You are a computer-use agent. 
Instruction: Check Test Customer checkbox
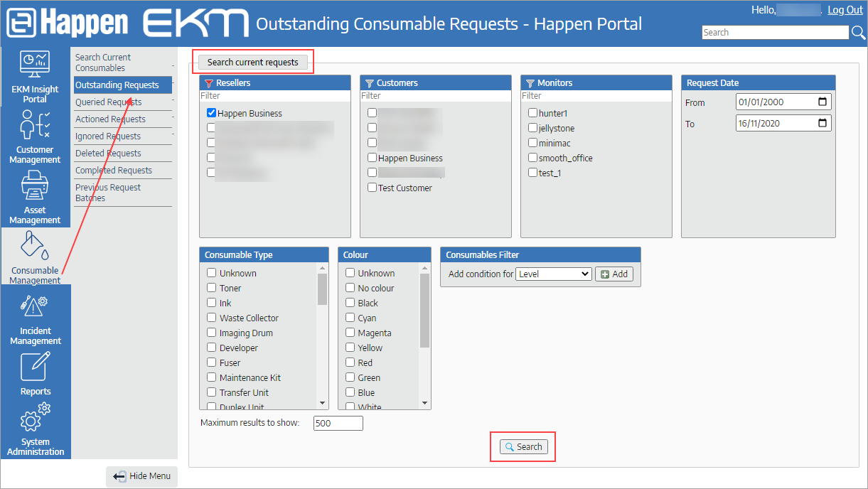(372, 188)
